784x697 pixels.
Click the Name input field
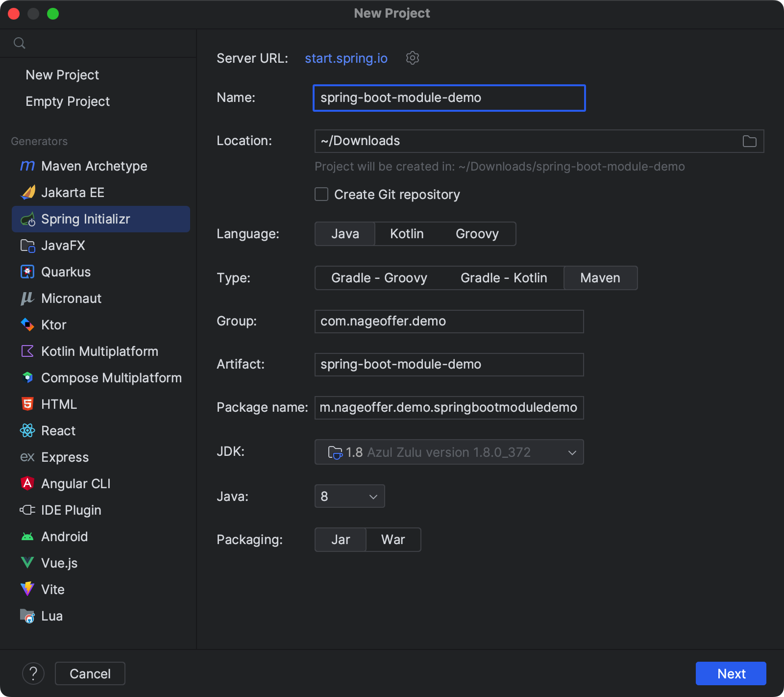[449, 98]
